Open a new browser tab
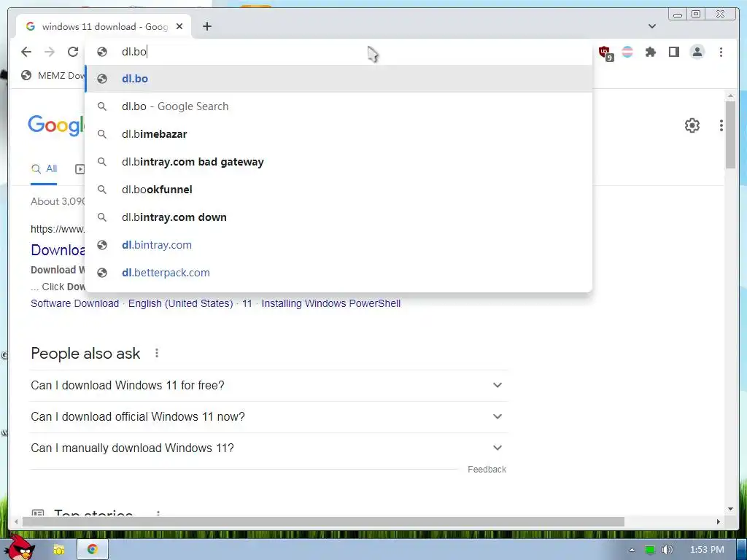The image size is (747, 560). click(x=206, y=27)
